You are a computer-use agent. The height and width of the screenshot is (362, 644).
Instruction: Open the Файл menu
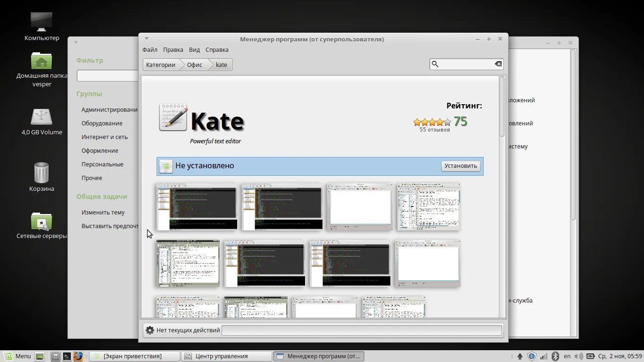click(x=150, y=49)
